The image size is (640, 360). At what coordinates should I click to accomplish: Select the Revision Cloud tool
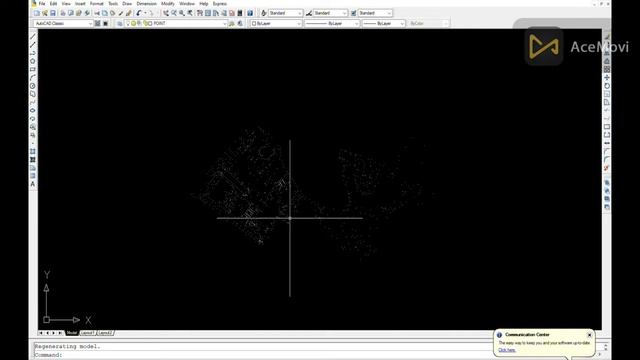33,94
